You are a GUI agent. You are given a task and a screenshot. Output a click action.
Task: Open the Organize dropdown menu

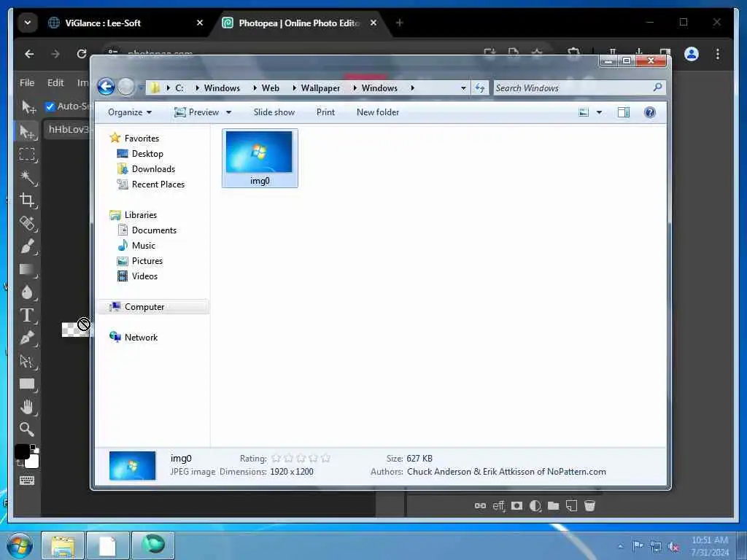pos(130,112)
